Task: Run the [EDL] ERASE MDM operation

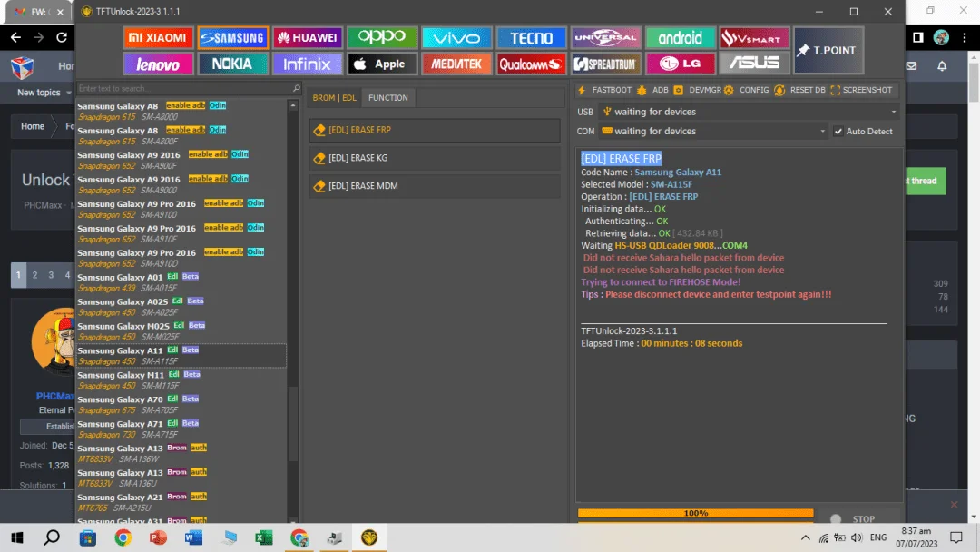Action: click(x=435, y=186)
